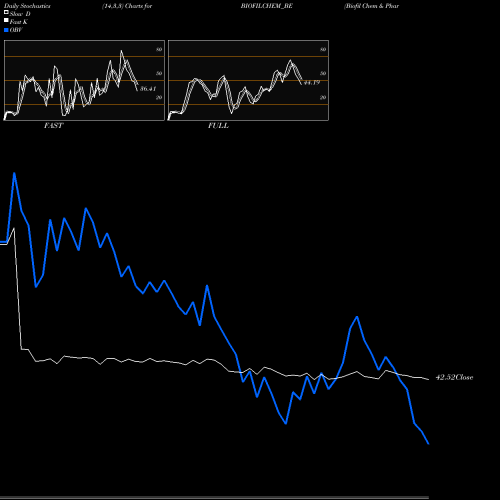This screenshot has width=500, height=500.
Task: Click the 80 axis label in FAST chart
Action: tap(159, 49)
